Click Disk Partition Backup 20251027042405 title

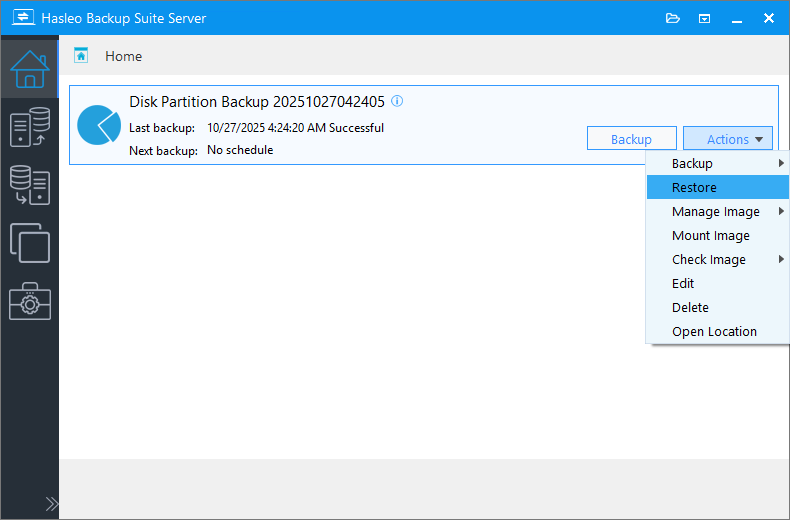click(x=257, y=102)
